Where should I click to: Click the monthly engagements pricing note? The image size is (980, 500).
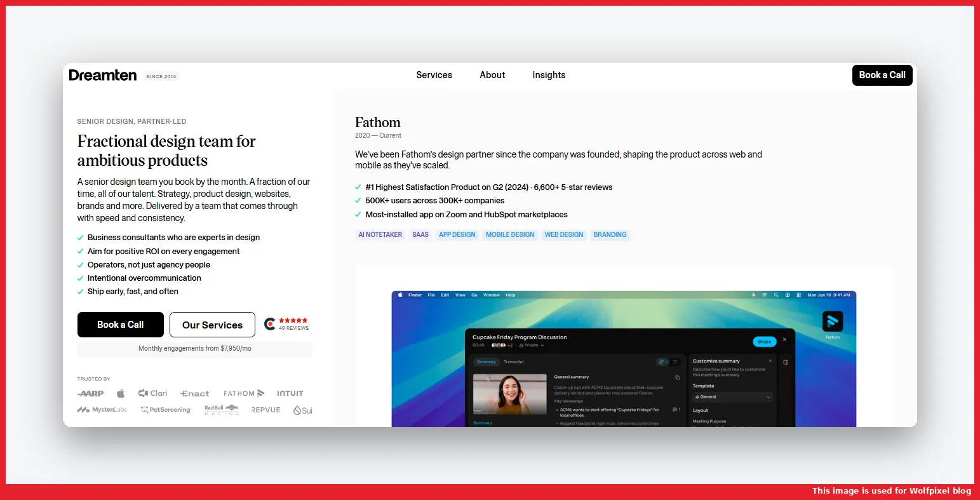tap(195, 349)
